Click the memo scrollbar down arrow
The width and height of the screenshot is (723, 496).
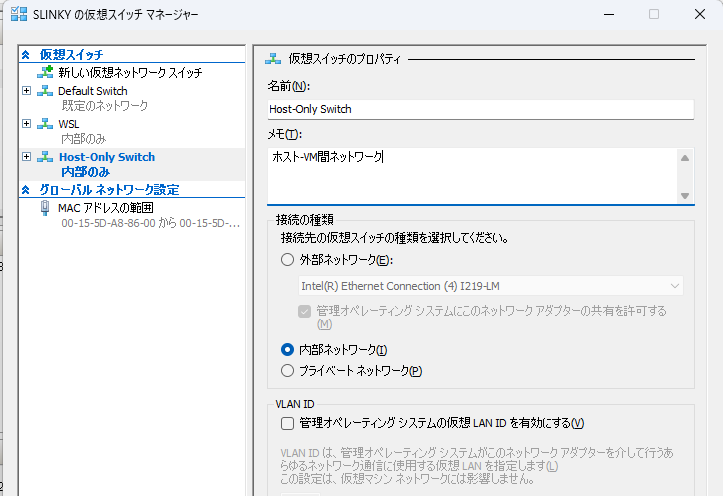(685, 195)
